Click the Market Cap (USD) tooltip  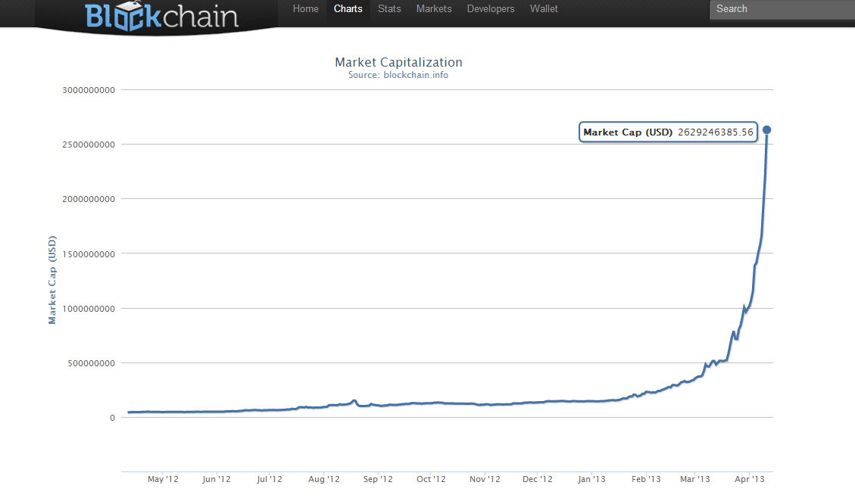pyautogui.click(x=668, y=132)
